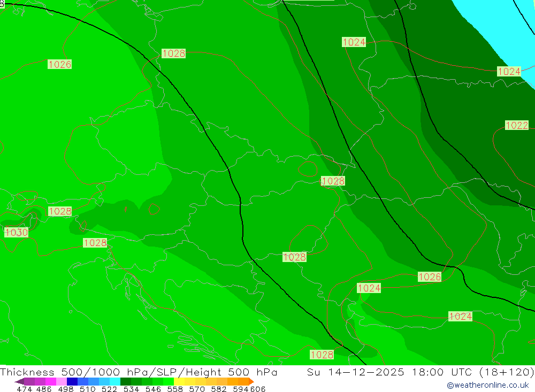Click the legend value 582

(219, 389)
